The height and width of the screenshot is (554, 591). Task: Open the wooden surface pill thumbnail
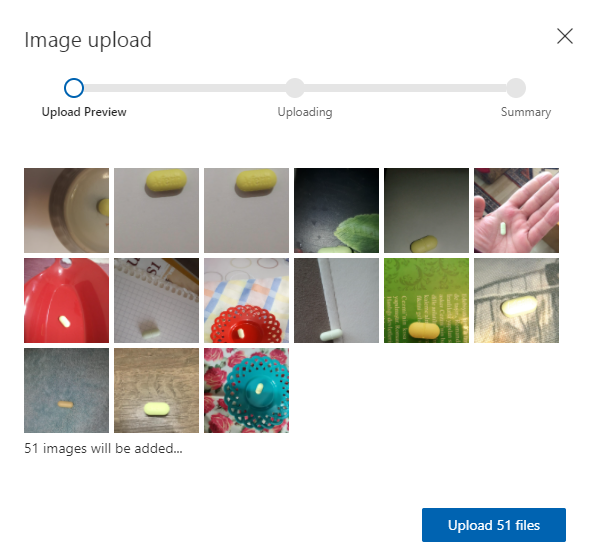click(156, 390)
